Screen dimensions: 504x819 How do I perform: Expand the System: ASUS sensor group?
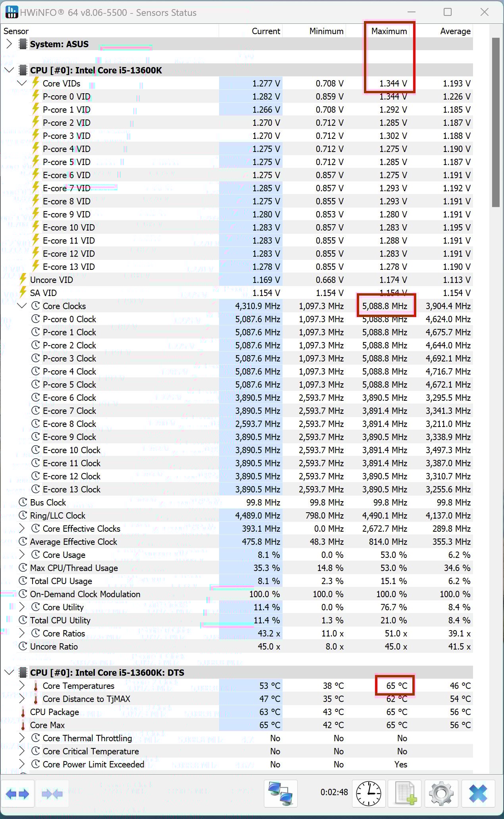[9, 44]
